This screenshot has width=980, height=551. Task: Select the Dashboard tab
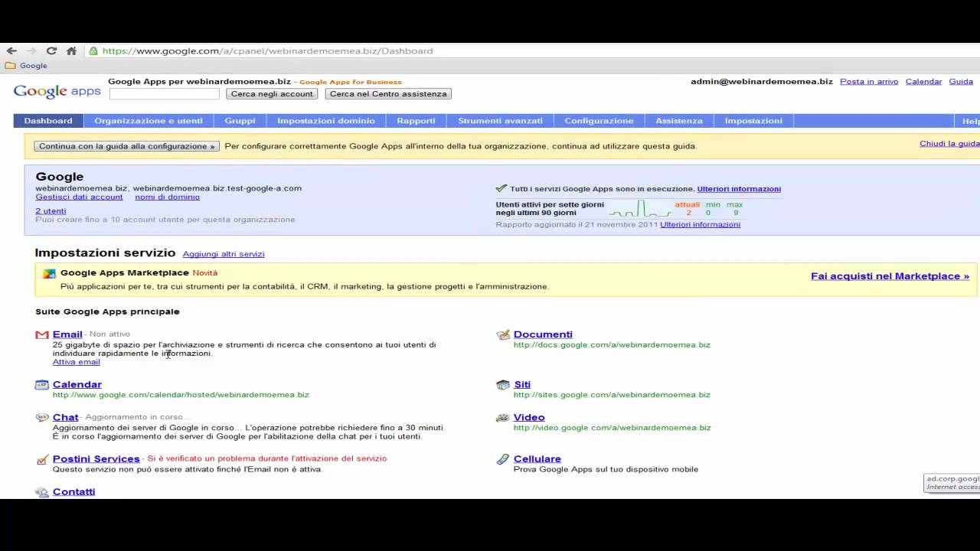point(48,121)
